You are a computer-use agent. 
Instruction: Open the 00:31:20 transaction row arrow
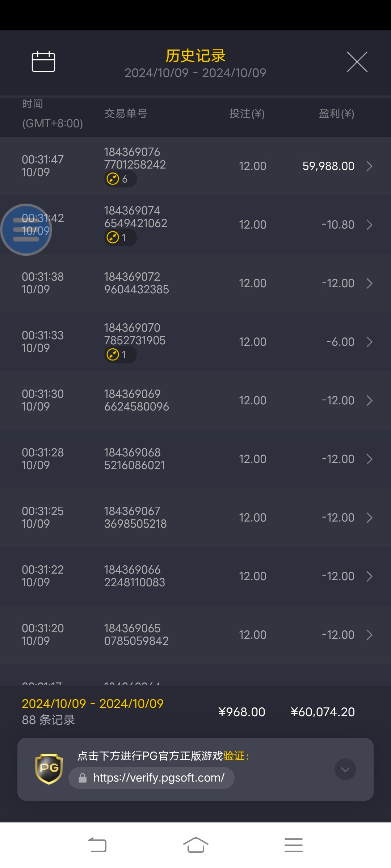[369, 635]
